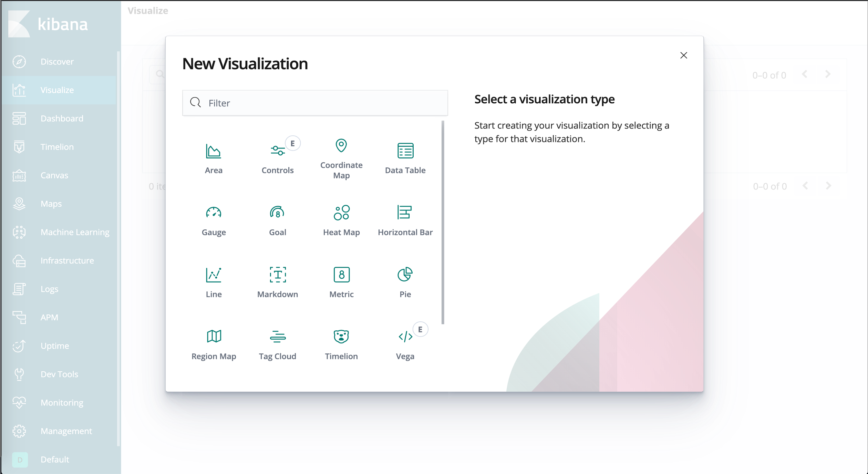Viewport: 868px width, 474px height.
Task: Open Dashboard in the sidebar
Action: coord(62,118)
